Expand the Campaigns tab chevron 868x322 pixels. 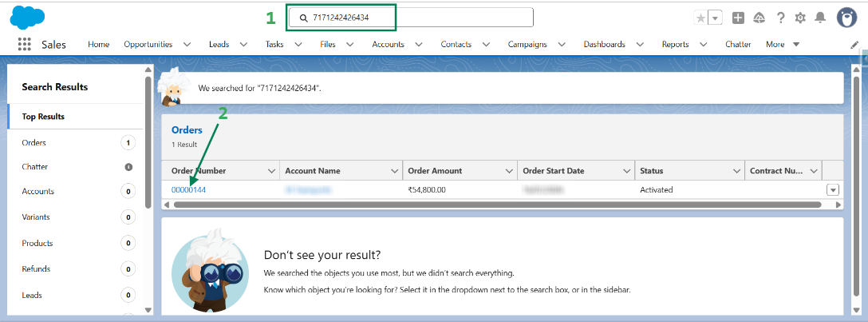click(x=562, y=44)
